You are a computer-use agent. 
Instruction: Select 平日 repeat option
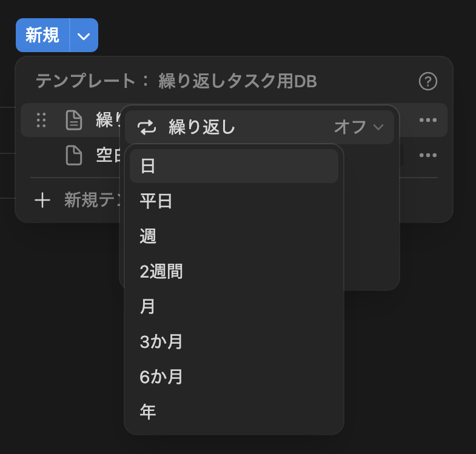pos(233,201)
